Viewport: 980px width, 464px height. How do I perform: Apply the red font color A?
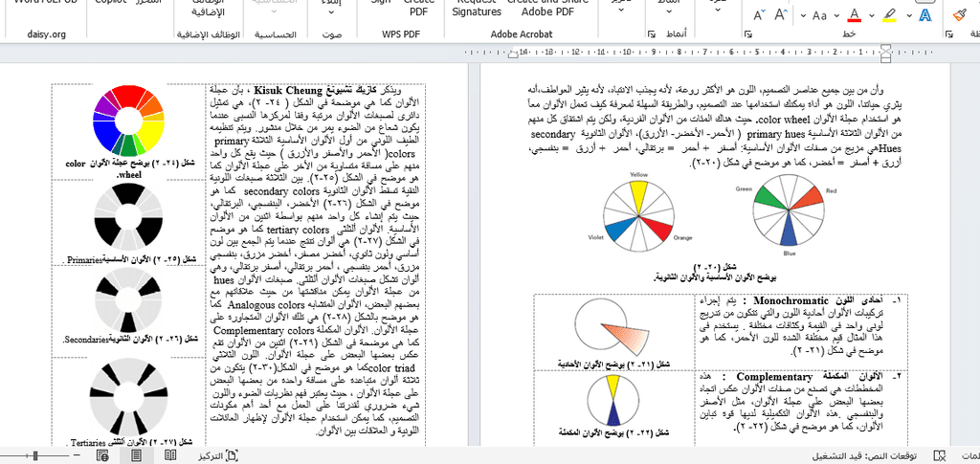tap(855, 15)
